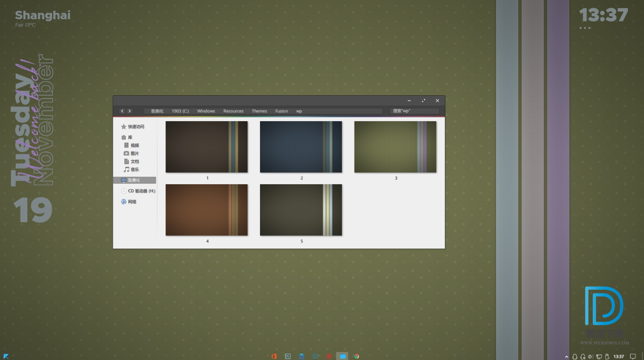Launch Office from the taskbar

pyautogui.click(x=274, y=356)
